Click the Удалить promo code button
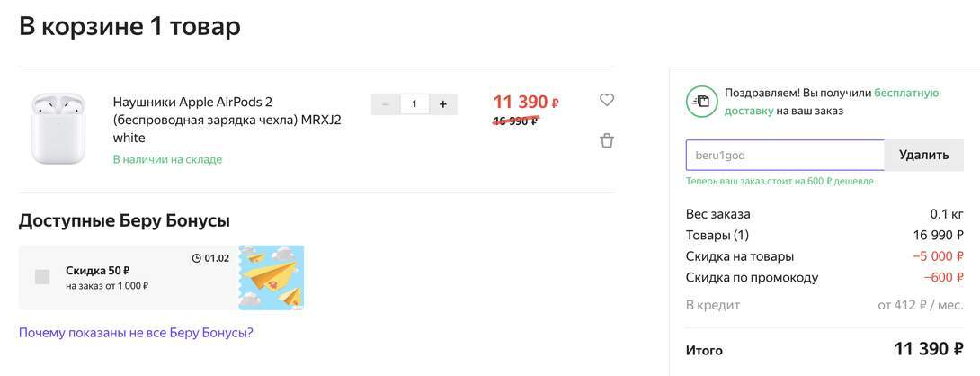Screen dimensions: 980x376 point(923,155)
